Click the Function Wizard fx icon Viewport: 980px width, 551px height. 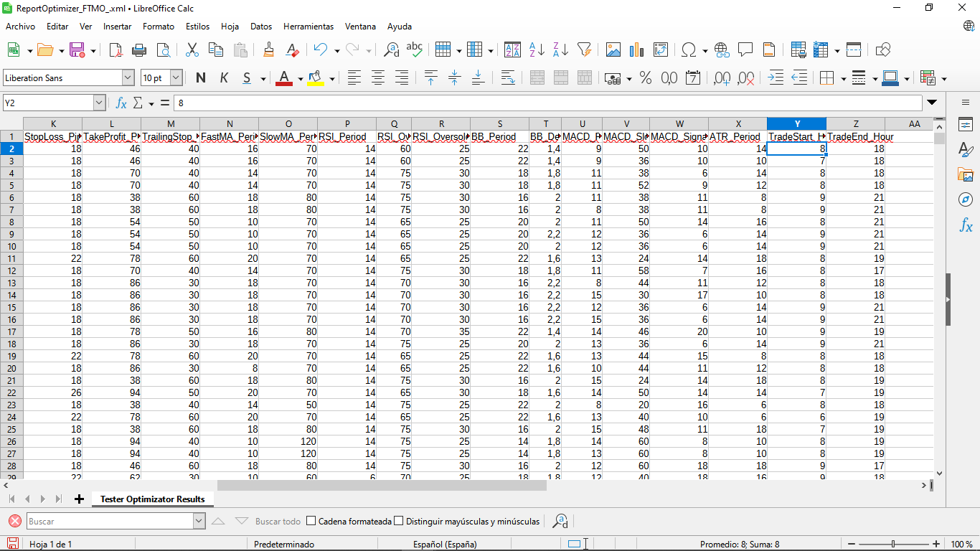click(121, 103)
